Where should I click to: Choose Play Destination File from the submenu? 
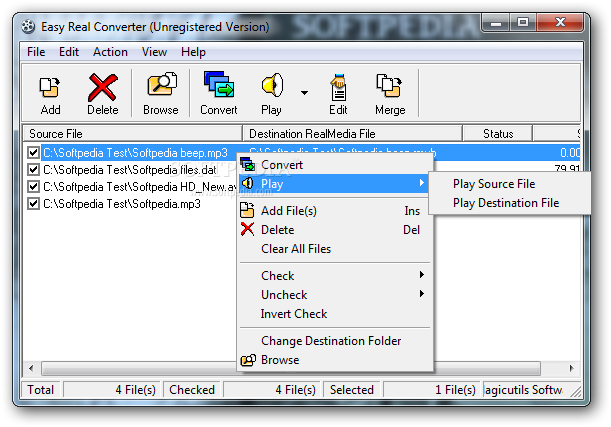tap(510, 203)
